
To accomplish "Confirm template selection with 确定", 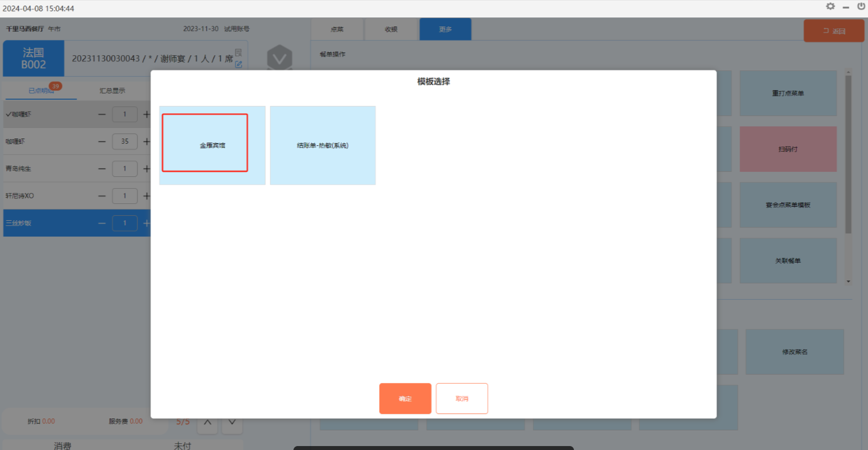I will [x=405, y=398].
